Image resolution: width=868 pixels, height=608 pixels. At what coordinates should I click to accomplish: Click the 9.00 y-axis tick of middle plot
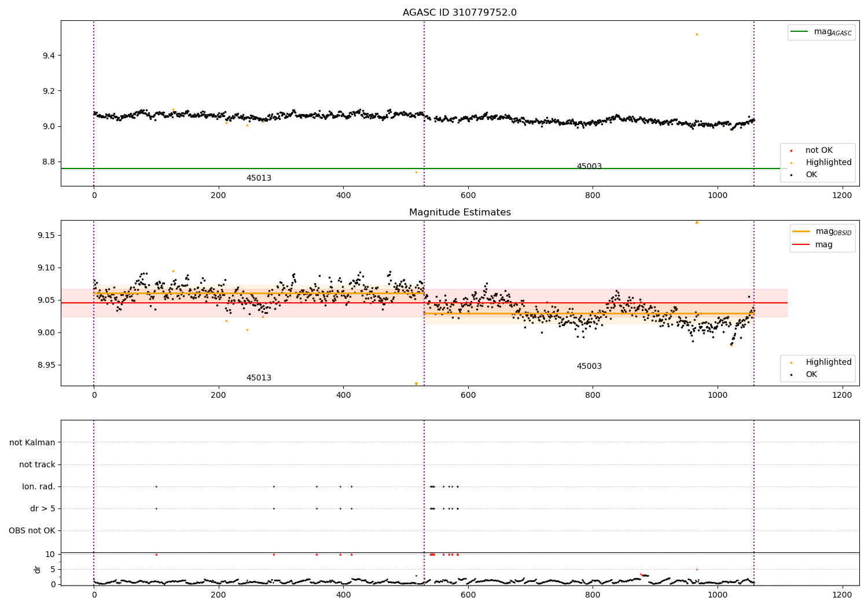[x=46, y=332]
